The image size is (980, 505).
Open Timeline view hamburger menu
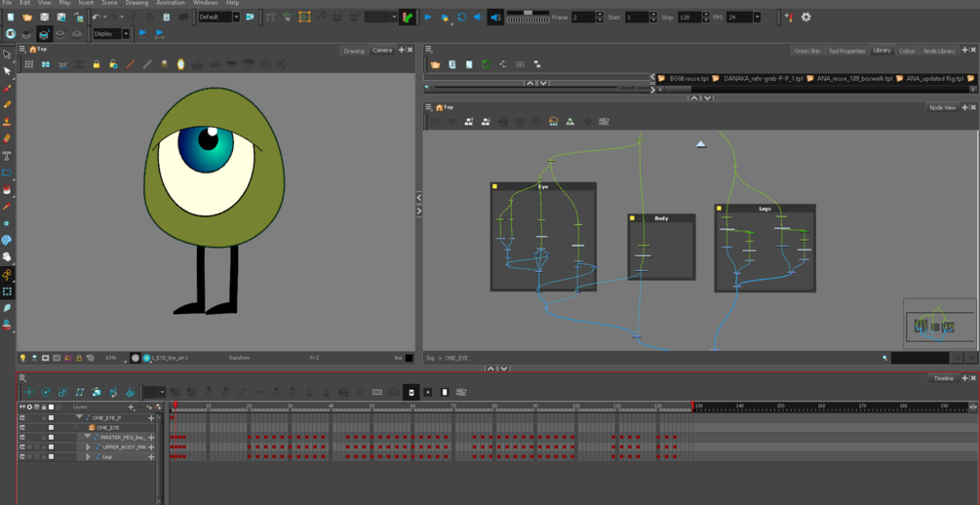[x=21, y=377]
